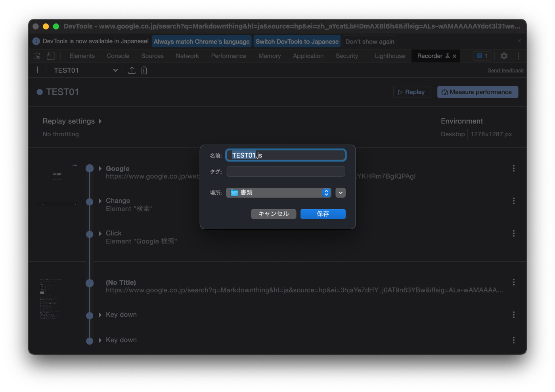This screenshot has width=555, height=392.
Task: Select the timeline dot of the Google step
Action: point(90,168)
